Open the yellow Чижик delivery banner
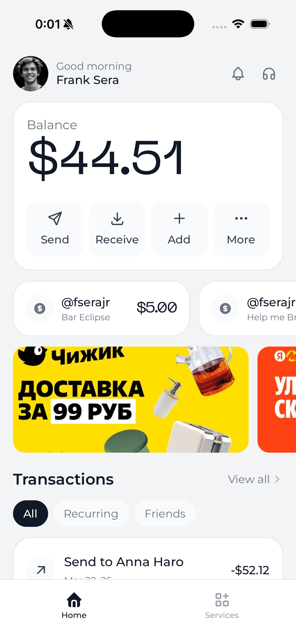296x644 pixels. [x=131, y=399]
